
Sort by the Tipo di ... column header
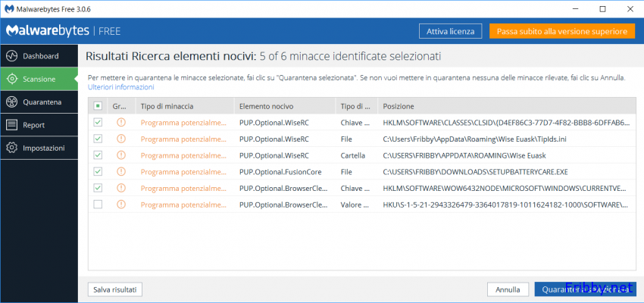point(357,106)
